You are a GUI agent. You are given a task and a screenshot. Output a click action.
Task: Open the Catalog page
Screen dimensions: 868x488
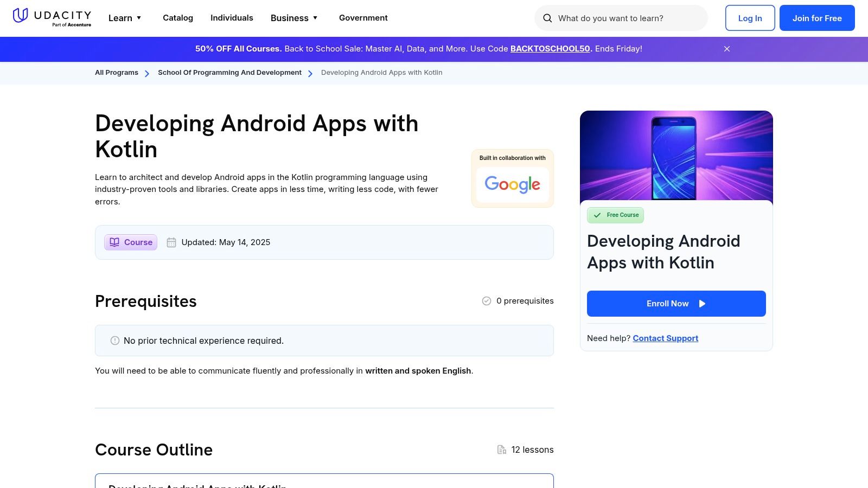click(x=178, y=18)
